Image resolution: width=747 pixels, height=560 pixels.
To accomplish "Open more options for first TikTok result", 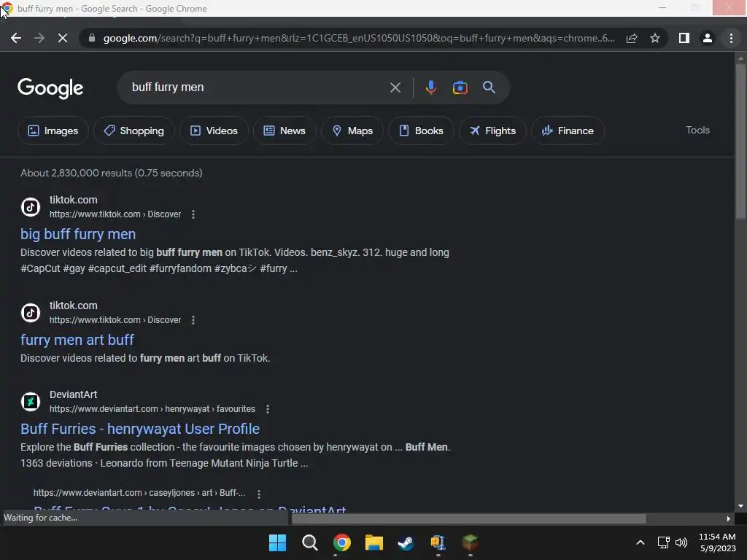I will 193,214.
